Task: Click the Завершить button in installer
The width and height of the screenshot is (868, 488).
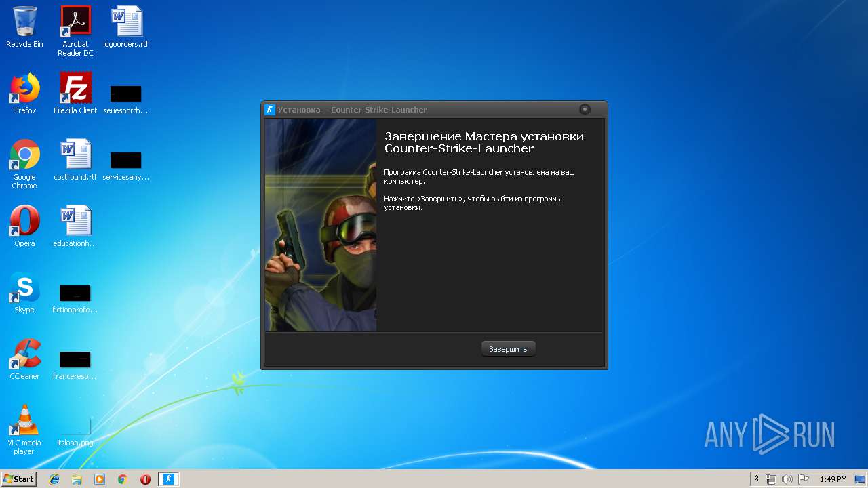Action: pos(509,348)
